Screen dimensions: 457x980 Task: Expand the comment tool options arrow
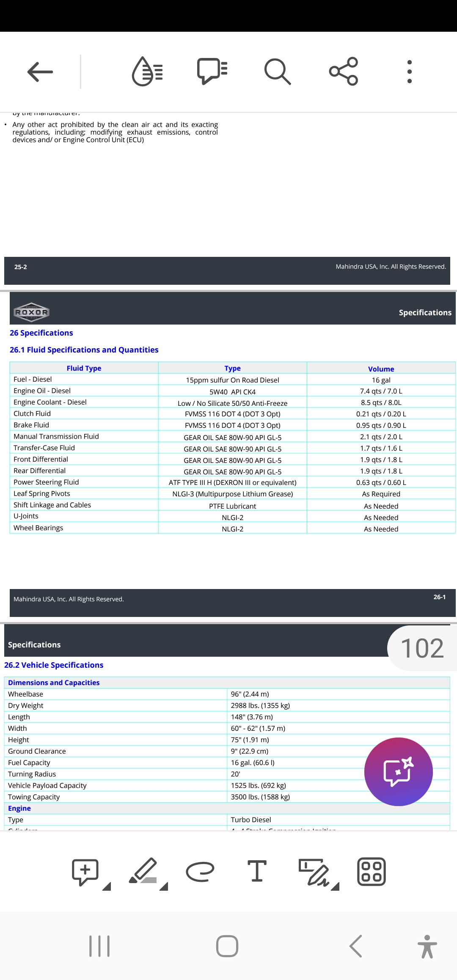pyautogui.click(x=107, y=886)
